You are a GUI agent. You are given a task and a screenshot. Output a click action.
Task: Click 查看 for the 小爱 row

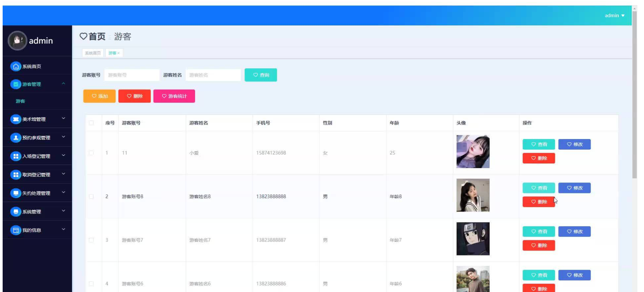tap(539, 144)
